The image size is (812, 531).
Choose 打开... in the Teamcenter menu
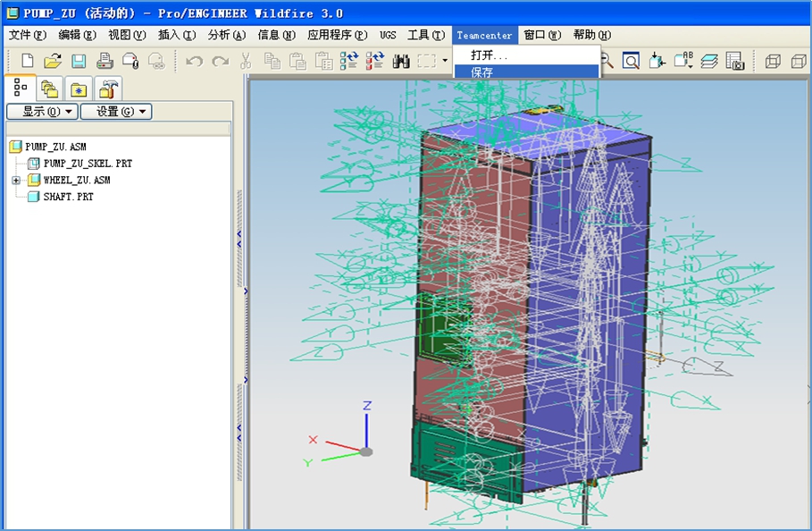pos(489,55)
